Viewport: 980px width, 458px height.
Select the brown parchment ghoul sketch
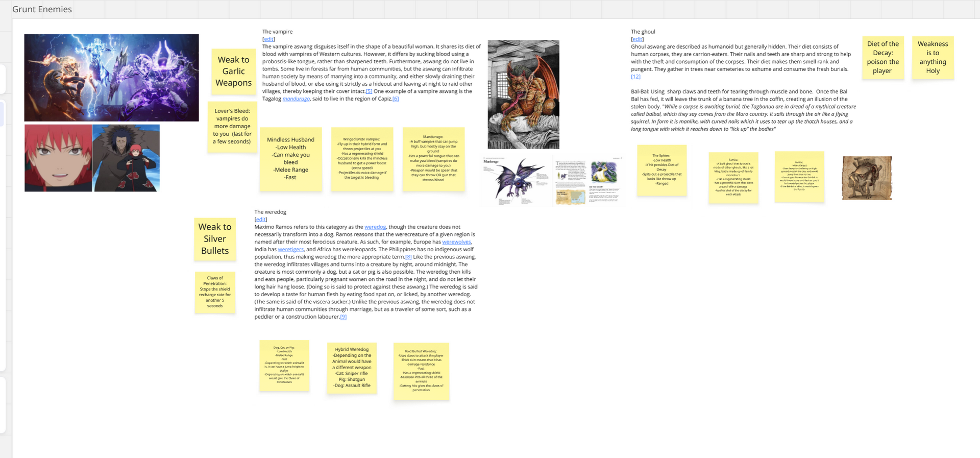click(x=867, y=178)
